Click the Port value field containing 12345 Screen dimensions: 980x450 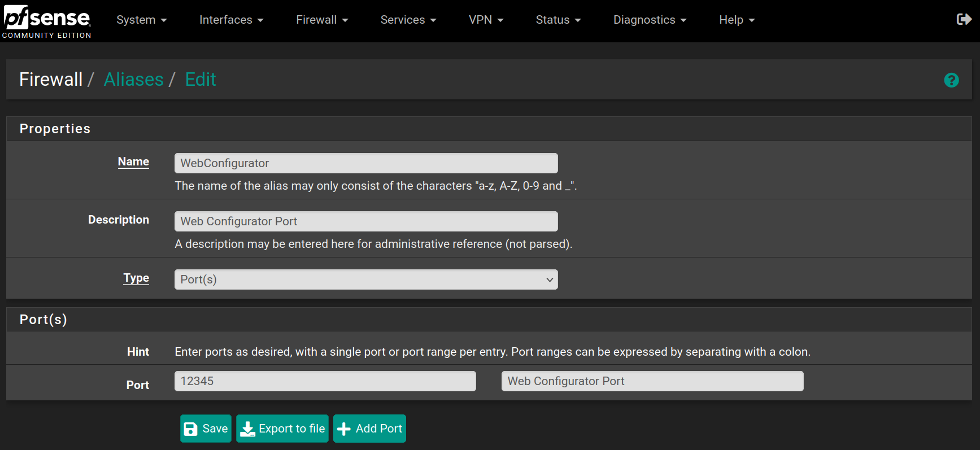click(325, 381)
